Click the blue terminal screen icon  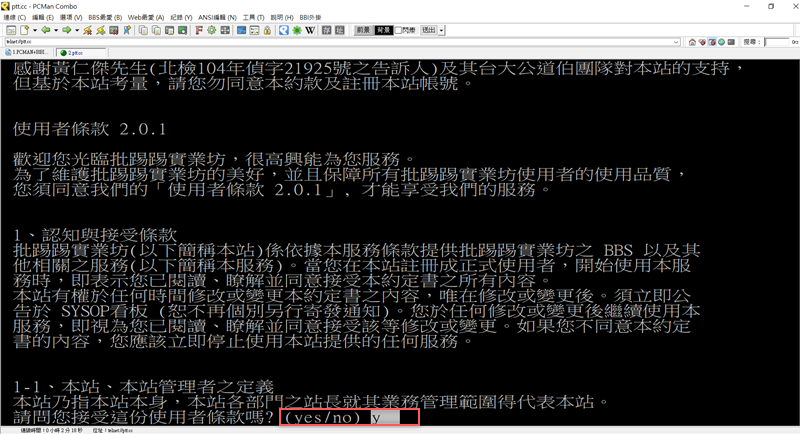coord(241,30)
